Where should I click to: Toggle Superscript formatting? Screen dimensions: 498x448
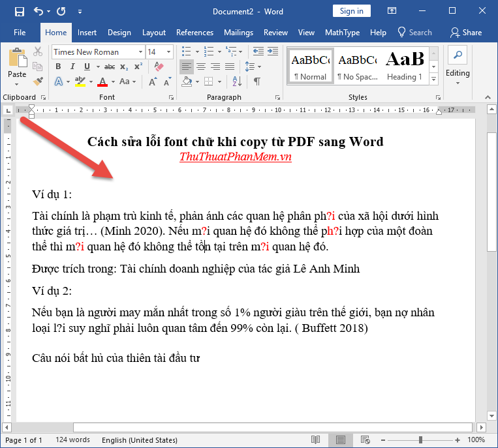point(138,67)
